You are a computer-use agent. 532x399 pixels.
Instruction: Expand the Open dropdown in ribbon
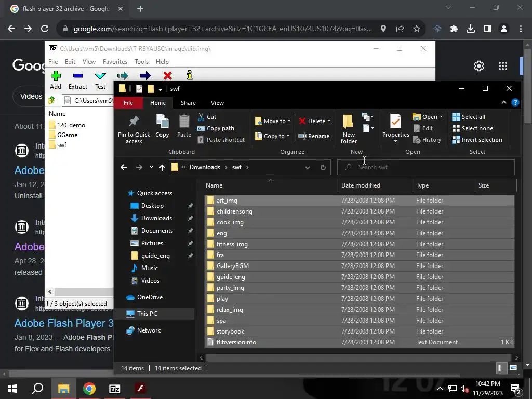tap(441, 117)
